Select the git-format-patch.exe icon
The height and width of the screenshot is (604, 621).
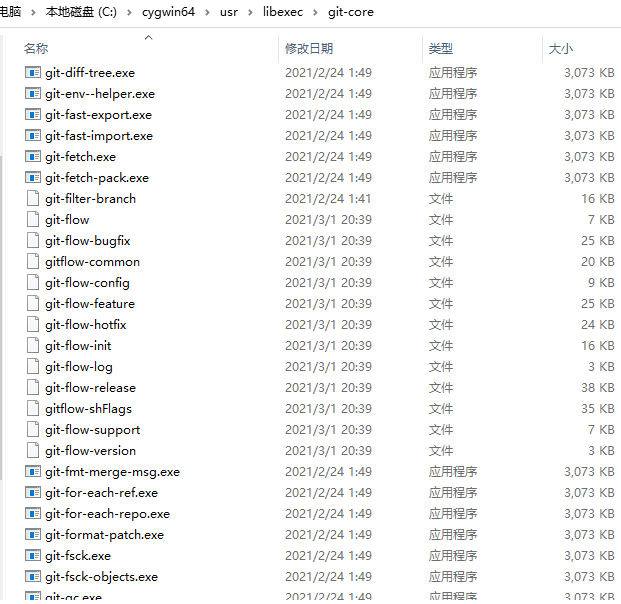coord(32,535)
